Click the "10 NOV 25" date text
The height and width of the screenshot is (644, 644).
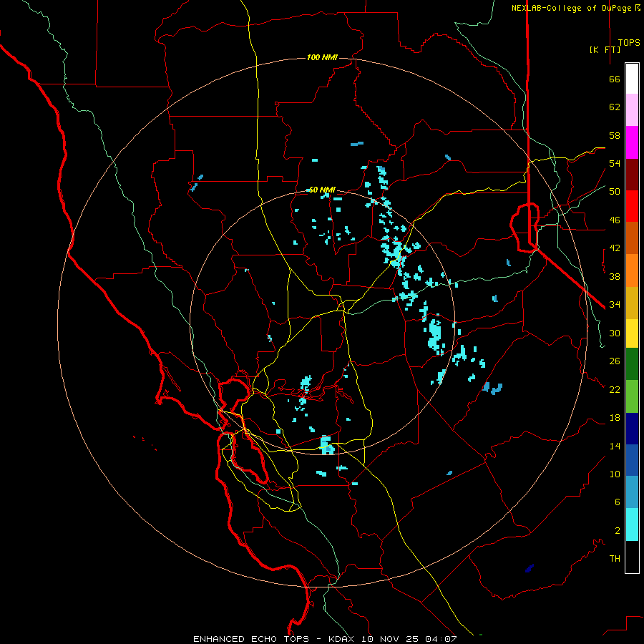pyautogui.click(x=390, y=639)
